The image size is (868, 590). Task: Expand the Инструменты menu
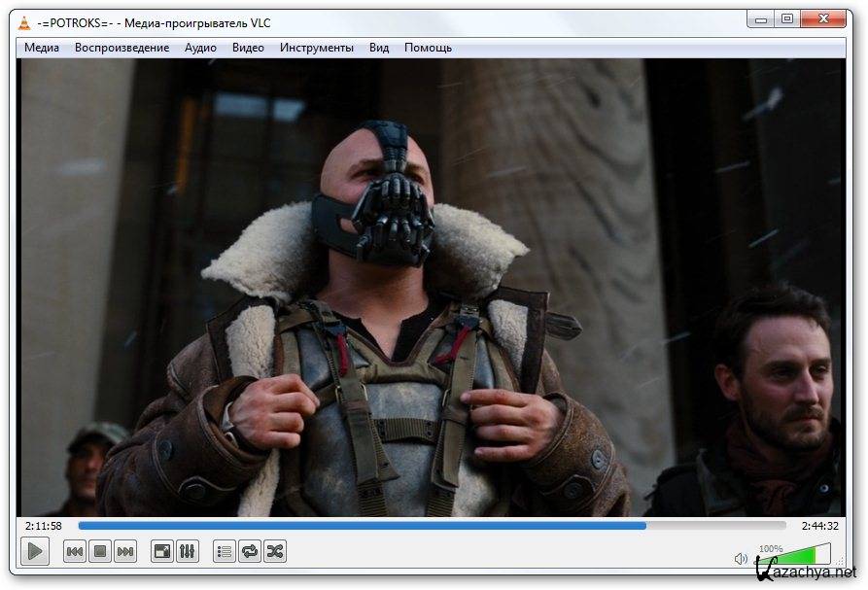tap(317, 48)
